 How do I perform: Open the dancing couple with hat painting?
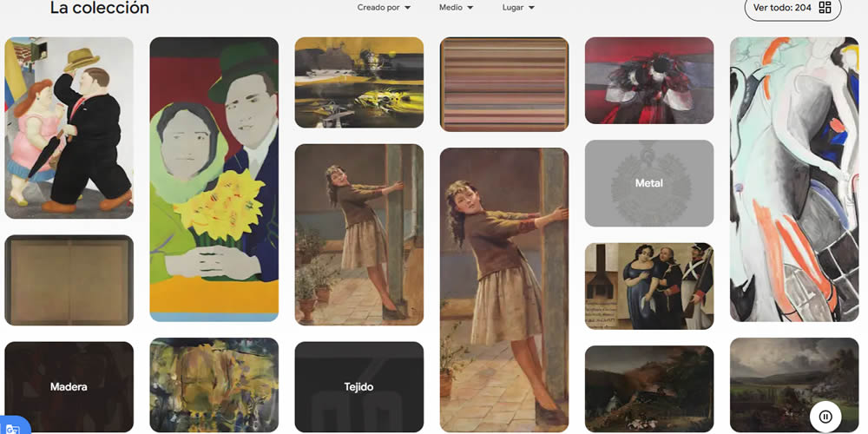click(69, 128)
